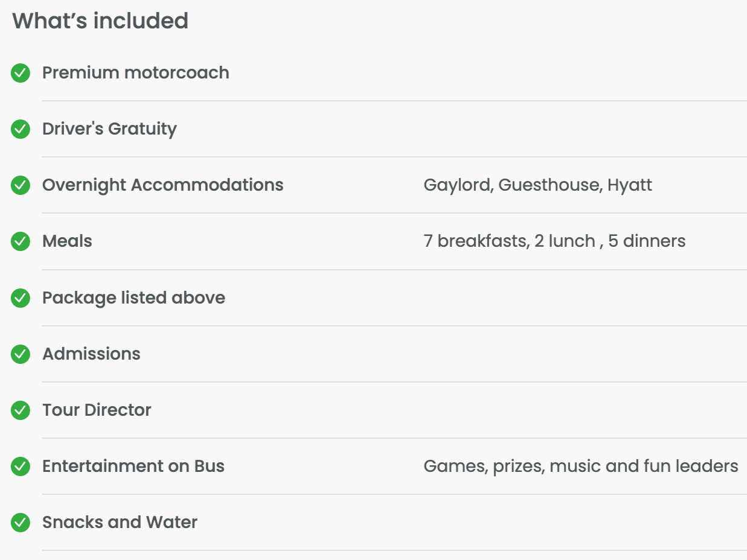Click the green checkmark beside Premium motorcoach
Screen dimensions: 747x560
point(21,73)
